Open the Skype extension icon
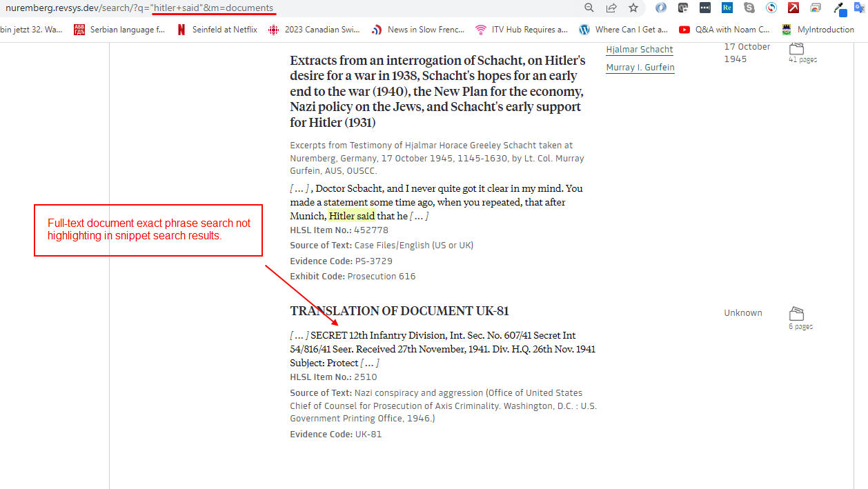This screenshot has width=868, height=489. 749,8
